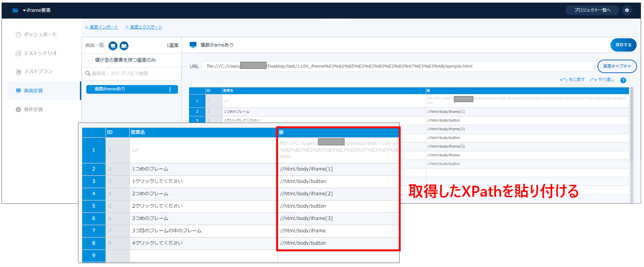The image size is (644, 267).
Task: Click the 画面キャプチャ button
Action: click(617, 66)
